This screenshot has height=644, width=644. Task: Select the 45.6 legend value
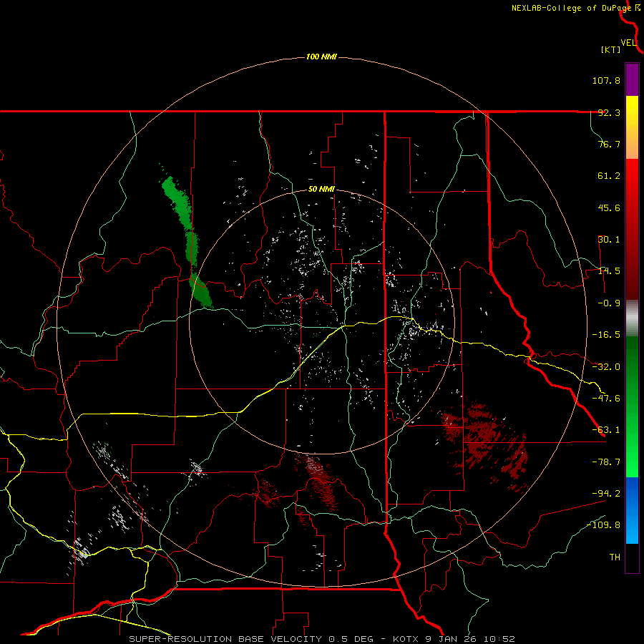(609, 208)
